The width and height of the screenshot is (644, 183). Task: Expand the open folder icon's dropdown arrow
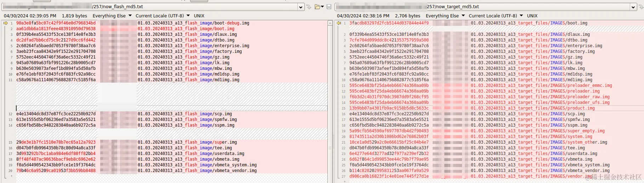[323, 7]
